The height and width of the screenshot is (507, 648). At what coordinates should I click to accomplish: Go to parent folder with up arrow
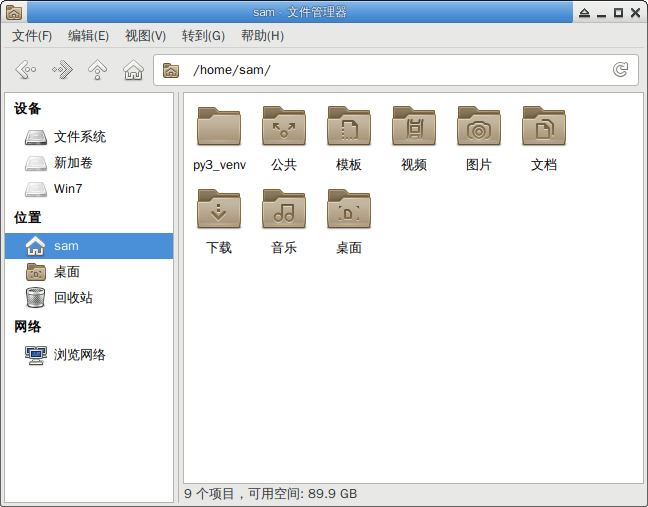[x=97, y=70]
